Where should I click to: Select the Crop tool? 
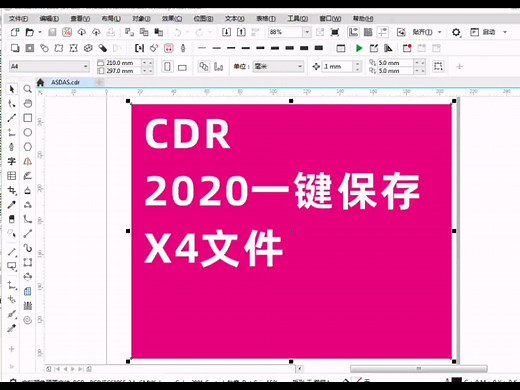pyautogui.click(x=12, y=190)
